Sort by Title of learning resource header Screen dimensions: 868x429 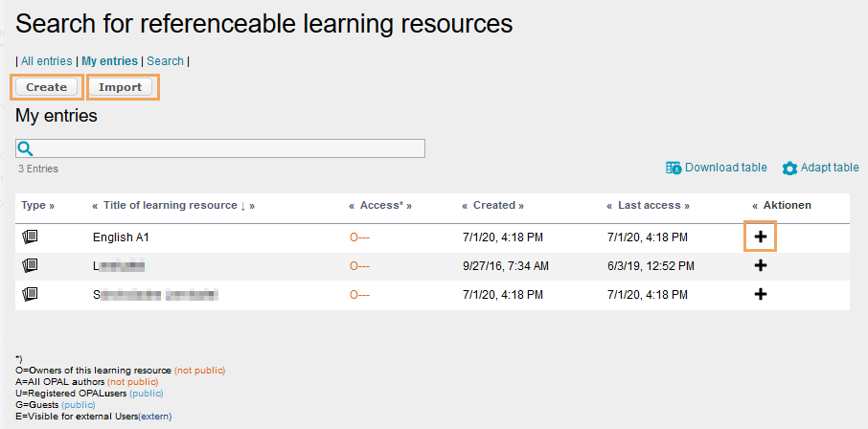click(171, 205)
